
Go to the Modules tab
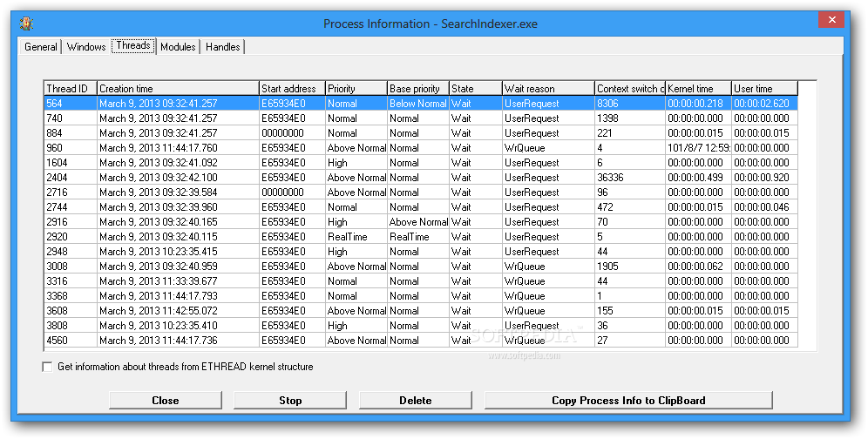click(x=178, y=47)
